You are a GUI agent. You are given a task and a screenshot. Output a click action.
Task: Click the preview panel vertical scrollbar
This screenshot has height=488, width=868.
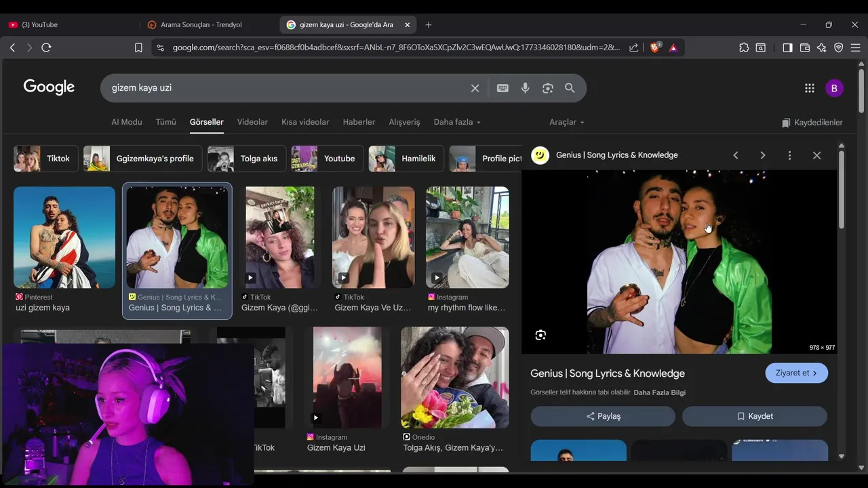[x=842, y=190]
